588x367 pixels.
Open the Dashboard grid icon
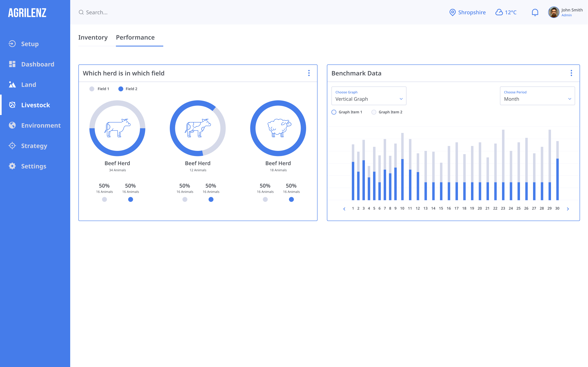click(x=12, y=64)
